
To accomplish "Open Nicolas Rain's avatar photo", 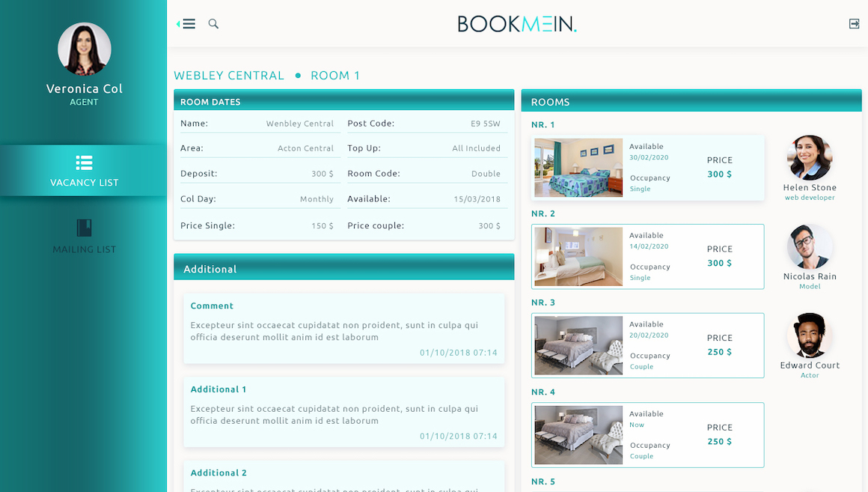I will 810,246.
